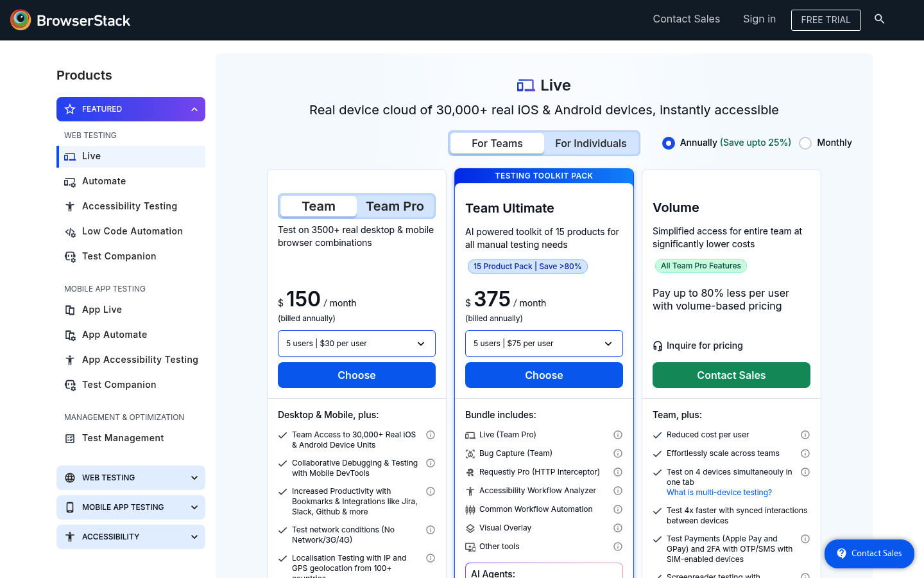Click the green Contact Sales button
The image size is (924, 578).
pos(732,375)
